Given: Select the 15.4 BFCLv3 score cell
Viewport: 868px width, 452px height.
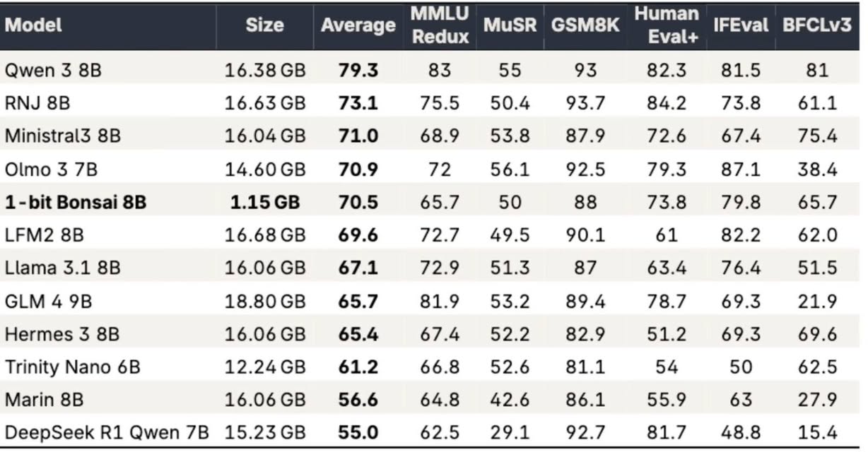Looking at the screenshot, I should [816, 430].
